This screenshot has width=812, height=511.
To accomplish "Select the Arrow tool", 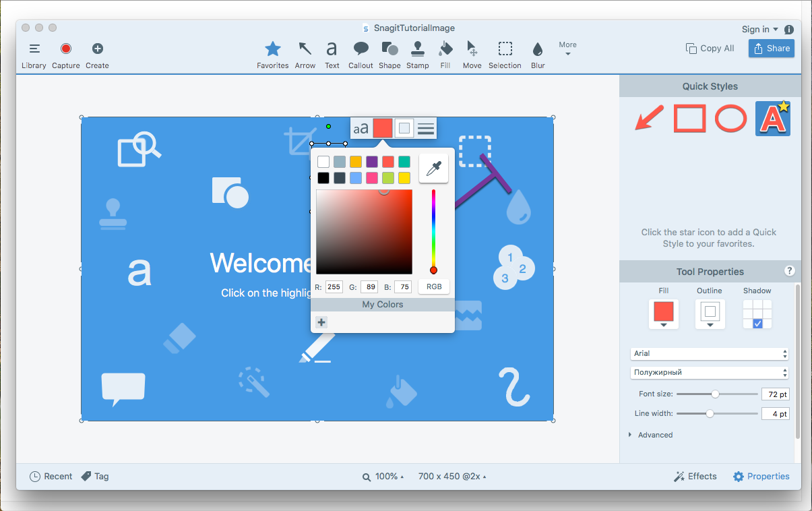I will point(305,55).
